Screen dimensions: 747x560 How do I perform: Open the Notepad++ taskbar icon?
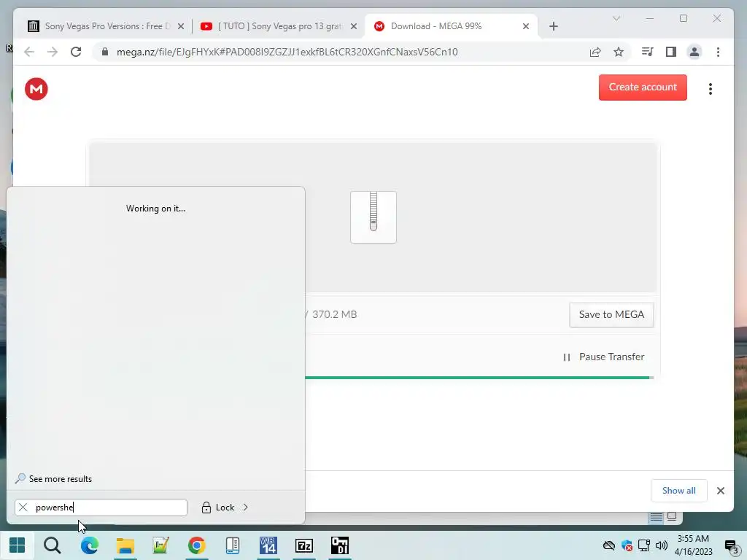tap(160, 545)
